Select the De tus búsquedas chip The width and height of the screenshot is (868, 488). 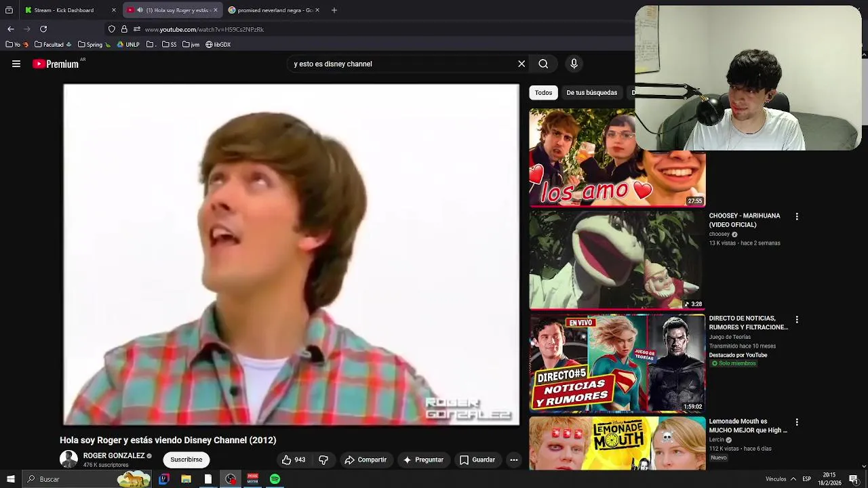592,93
